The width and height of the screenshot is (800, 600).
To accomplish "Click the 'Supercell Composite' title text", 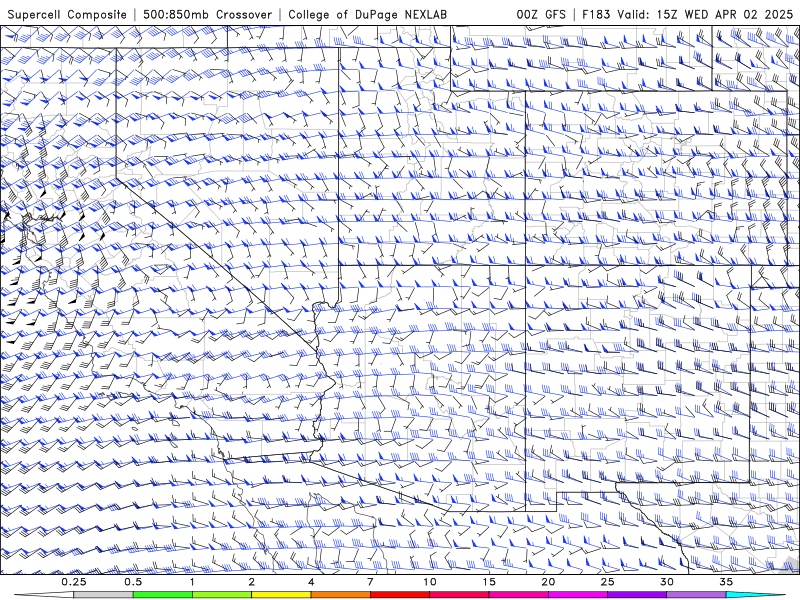I will 66,14.
